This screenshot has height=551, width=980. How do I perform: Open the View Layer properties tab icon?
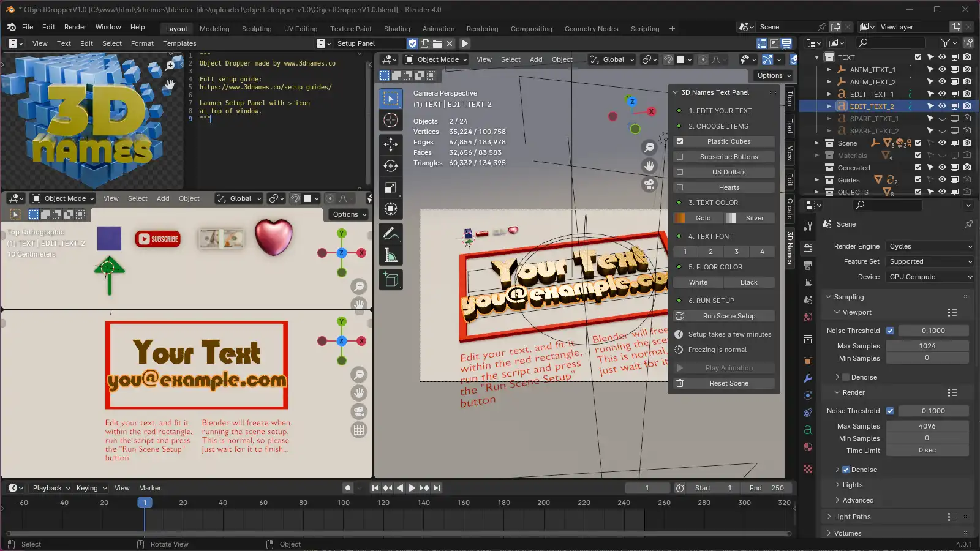(808, 283)
